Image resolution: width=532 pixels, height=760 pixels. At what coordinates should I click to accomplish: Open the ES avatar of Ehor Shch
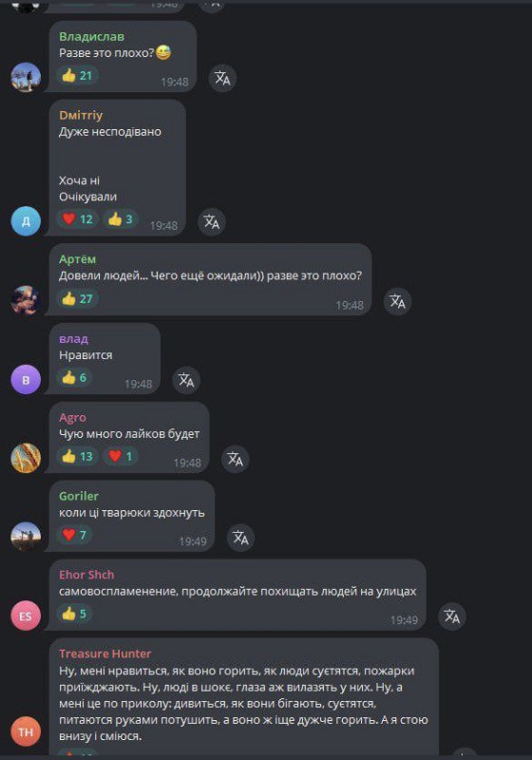pyautogui.click(x=26, y=616)
